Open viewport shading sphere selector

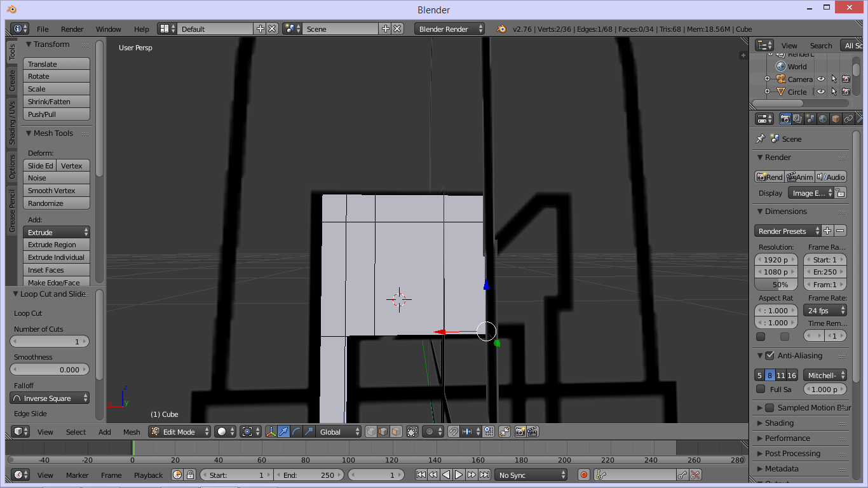[225, 431]
